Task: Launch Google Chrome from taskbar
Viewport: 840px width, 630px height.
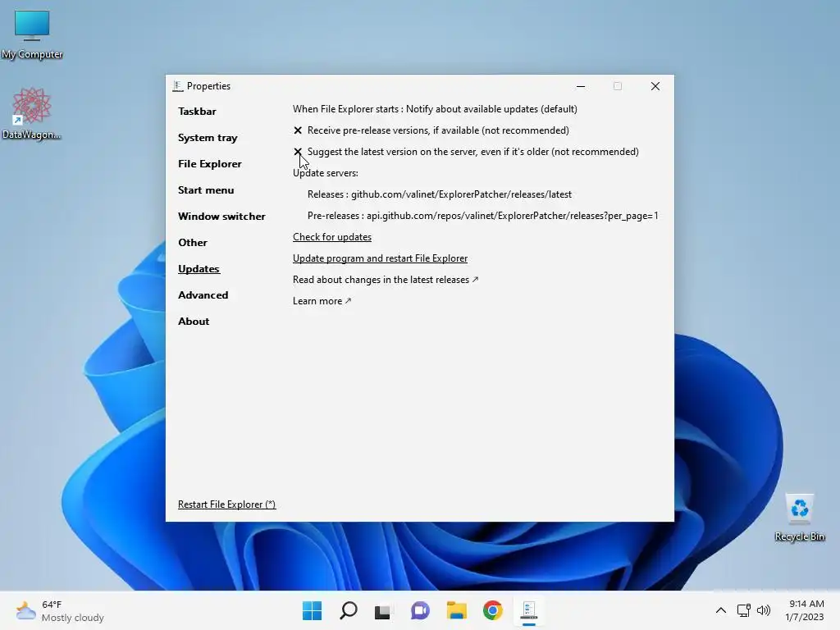Action: coord(493,610)
